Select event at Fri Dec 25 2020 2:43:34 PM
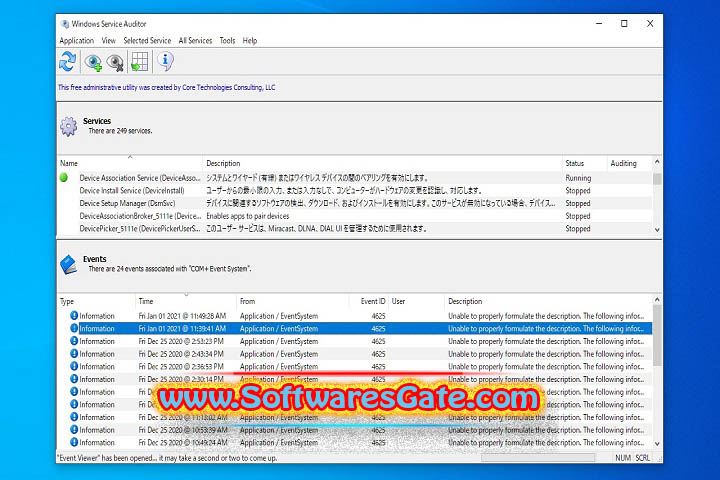The width and height of the screenshot is (720, 480). 354,354
